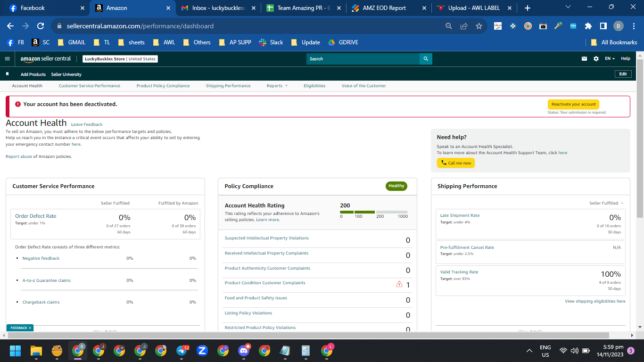
Task: Open Chrome three-dot menu
Action: coord(634,26)
